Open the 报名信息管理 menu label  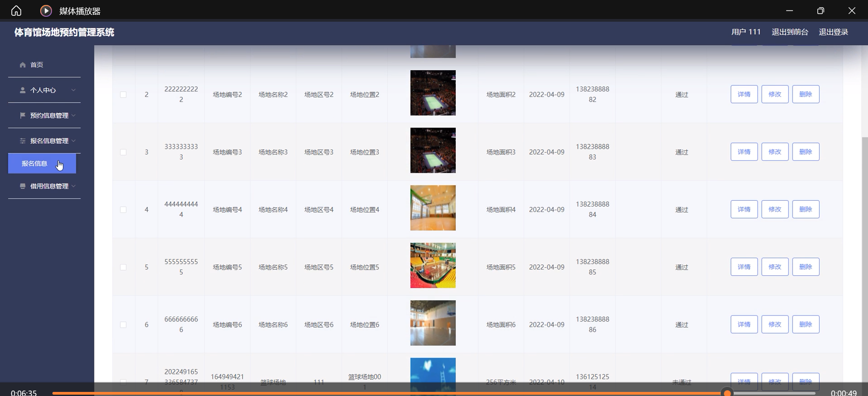point(49,141)
